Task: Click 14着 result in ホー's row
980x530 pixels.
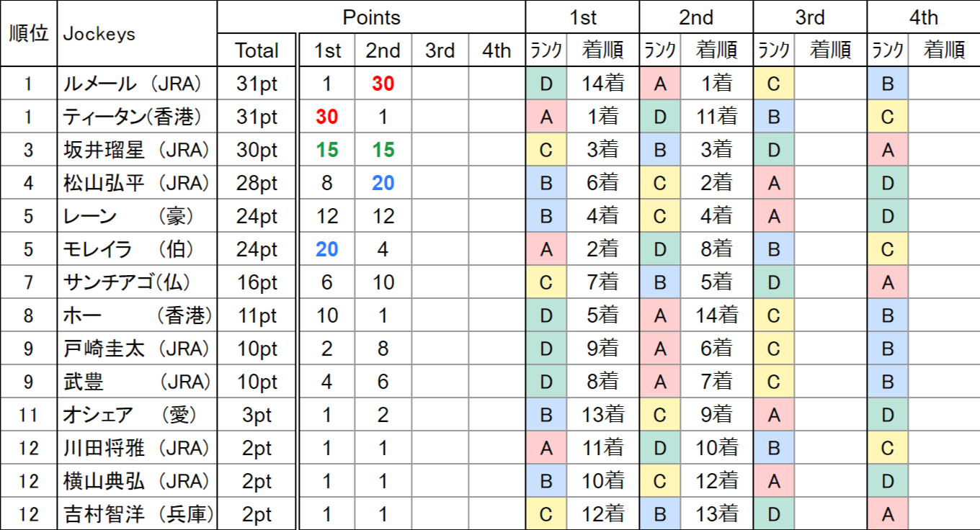Action: (x=716, y=315)
